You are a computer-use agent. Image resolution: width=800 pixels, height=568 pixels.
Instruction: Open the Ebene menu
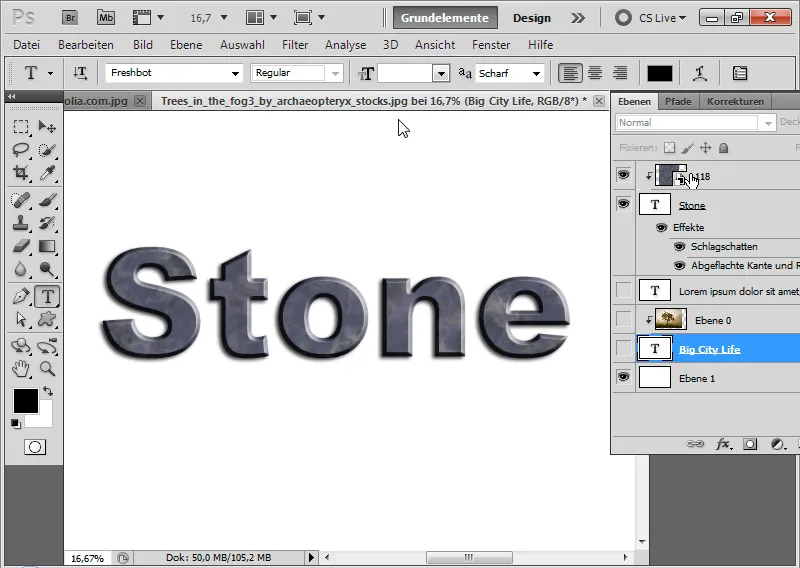click(186, 45)
